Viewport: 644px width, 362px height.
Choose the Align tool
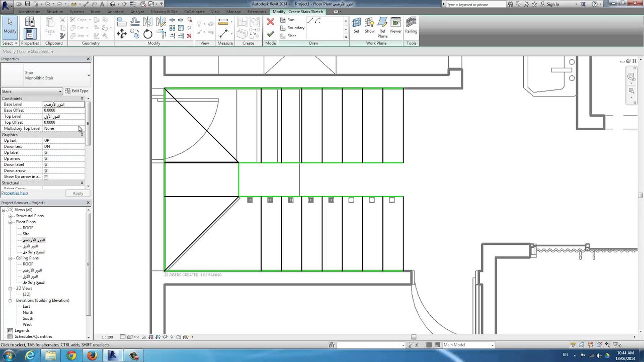tap(122, 22)
